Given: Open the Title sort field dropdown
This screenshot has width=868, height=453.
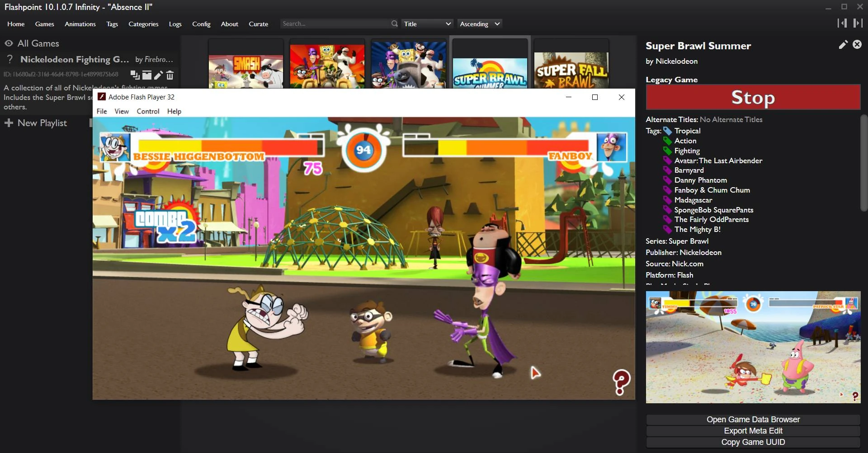Looking at the screenshot, I should (427, 23).
